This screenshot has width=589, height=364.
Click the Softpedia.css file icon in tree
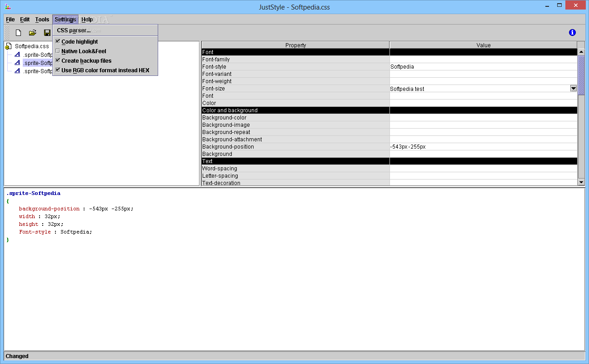tap(9, 46)
